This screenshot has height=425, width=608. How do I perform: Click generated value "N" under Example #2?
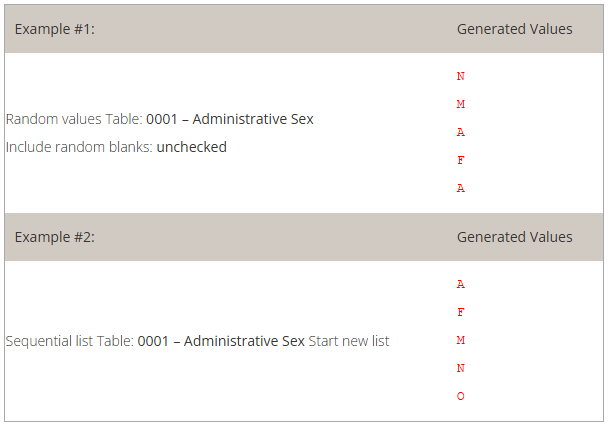[x=460, y=368]
